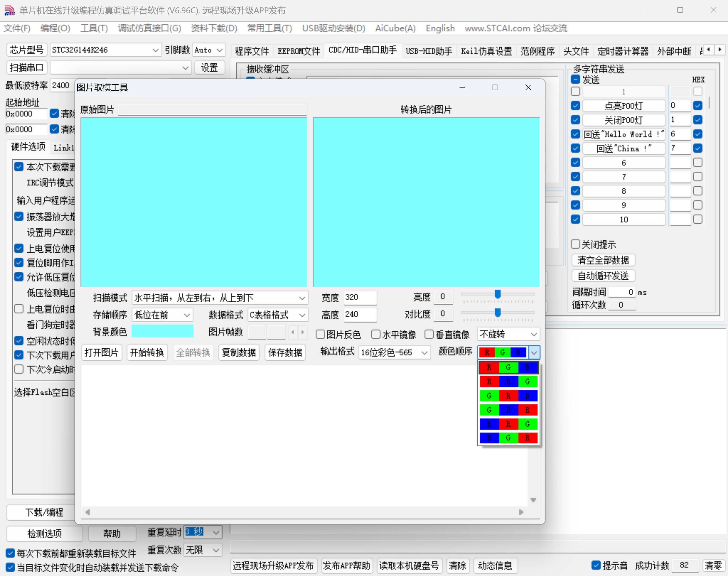
Task: Switch to the Keil仿真设置 tab
Action: click(x=486, y=51)
